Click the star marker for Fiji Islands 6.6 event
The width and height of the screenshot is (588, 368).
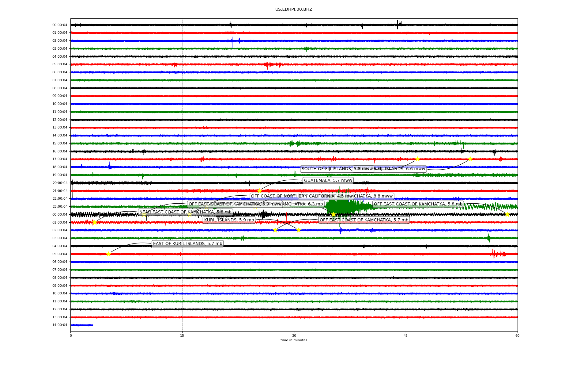pos(470,159)
